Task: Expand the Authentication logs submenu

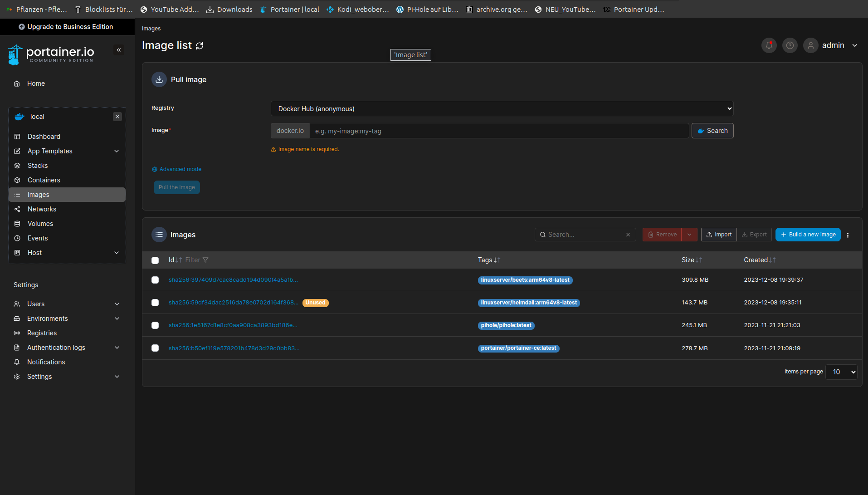Action: [x=117, y=348]
